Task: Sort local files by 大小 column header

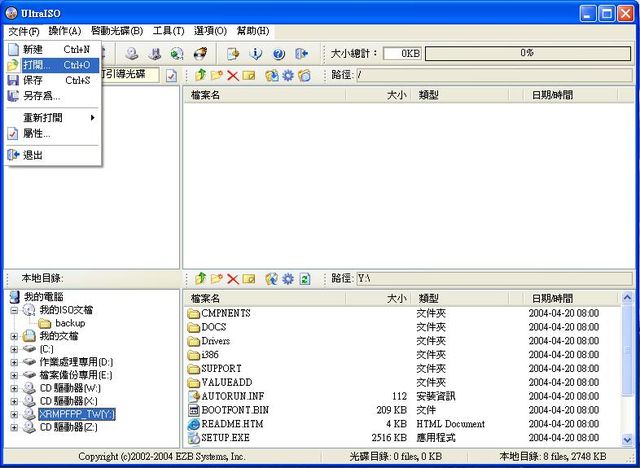Action: (x=378, y=299)
